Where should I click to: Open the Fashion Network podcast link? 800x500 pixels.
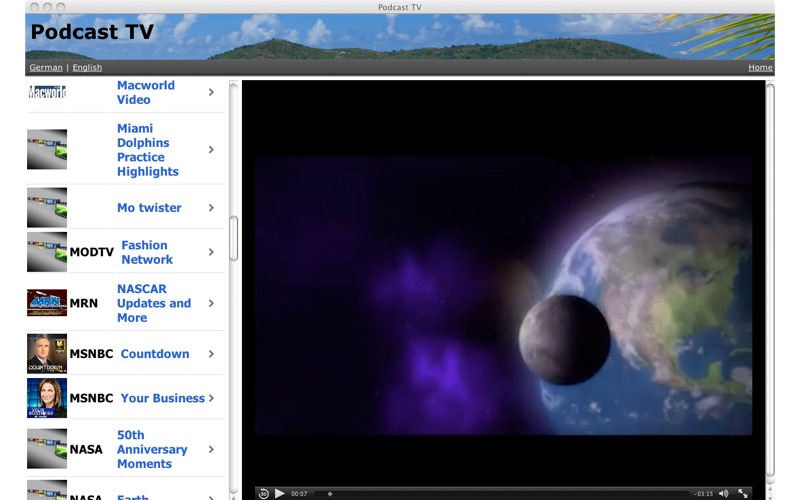pyautogui.click(x=147, y=252)
